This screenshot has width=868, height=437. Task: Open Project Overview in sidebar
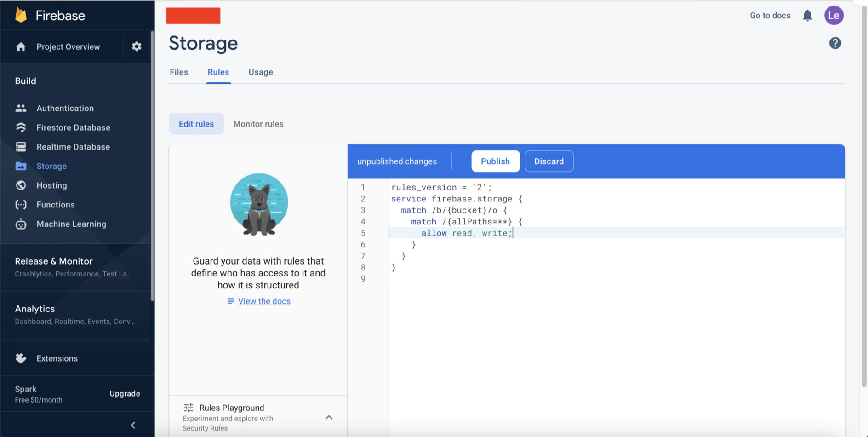68,47
